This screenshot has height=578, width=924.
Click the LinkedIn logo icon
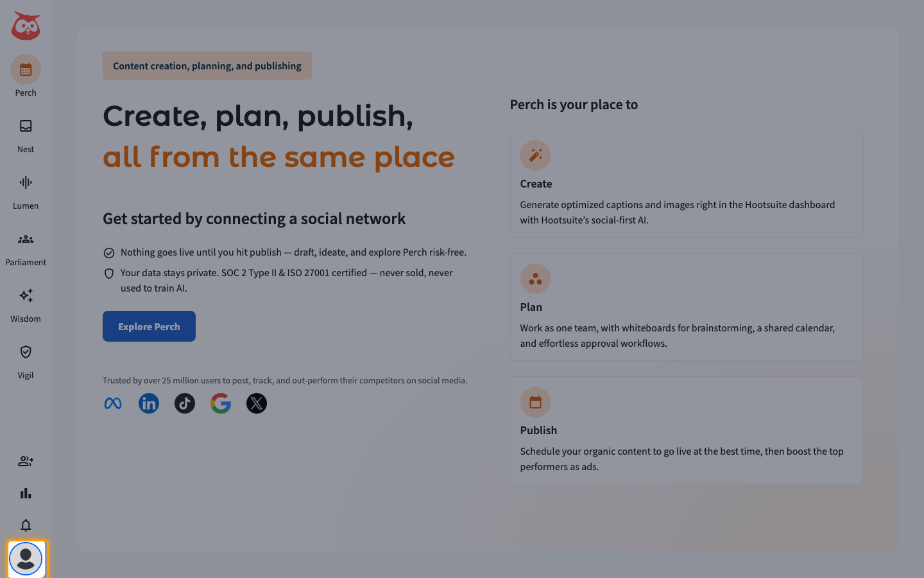(x=149, y=403)
